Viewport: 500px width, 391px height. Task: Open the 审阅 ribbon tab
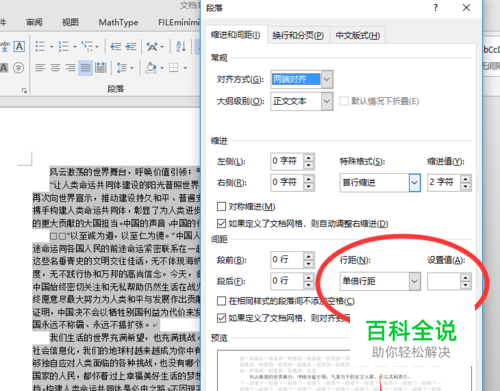click(34, 22)
